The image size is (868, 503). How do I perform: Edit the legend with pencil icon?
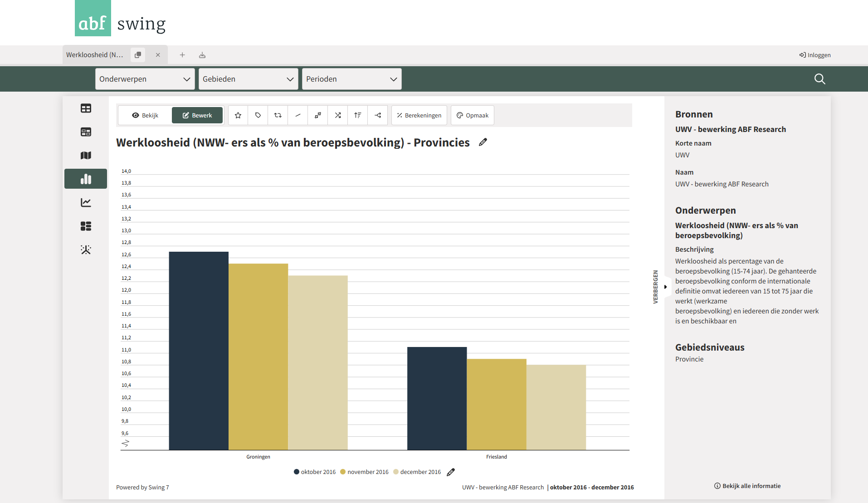(451, 472)
